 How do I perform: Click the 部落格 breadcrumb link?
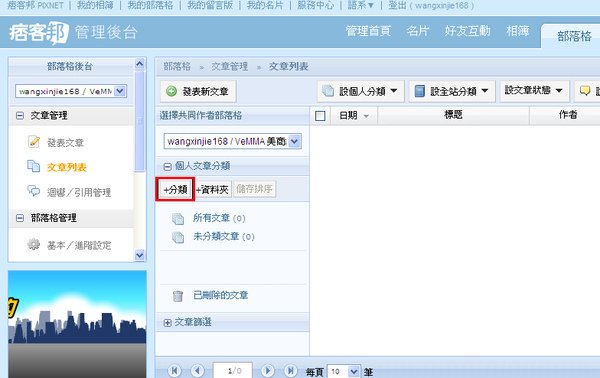coord(177,67)
